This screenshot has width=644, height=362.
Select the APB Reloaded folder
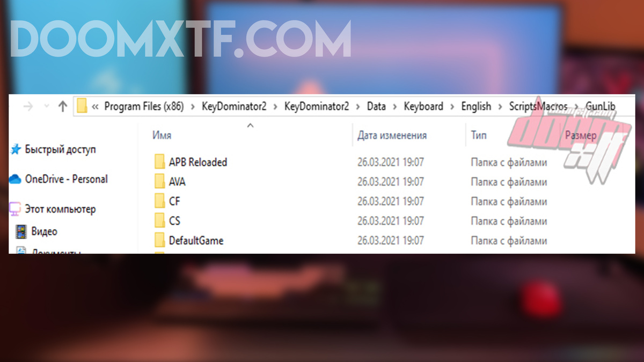tap(198, 162)
